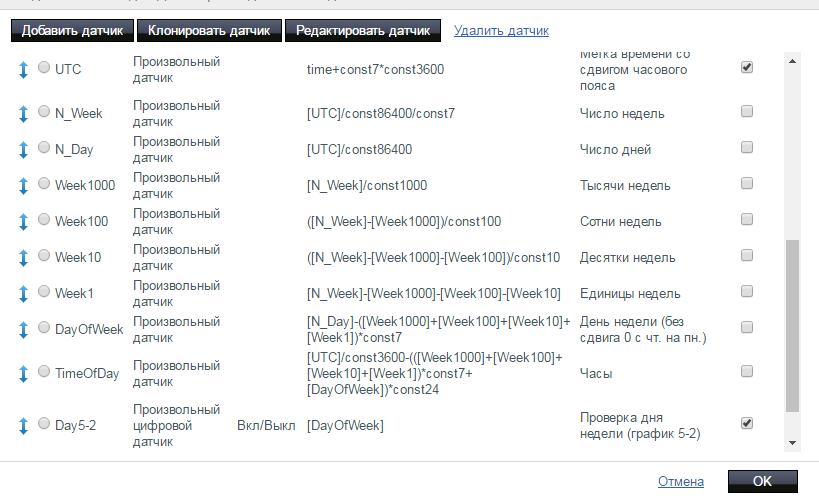The image size is (819, 502).
Task: Click the reorder arrows icon for UTC
Action: (23, 69)
